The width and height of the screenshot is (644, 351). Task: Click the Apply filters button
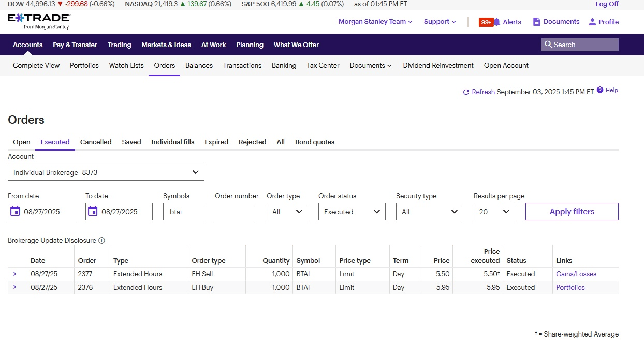[572, 212]
